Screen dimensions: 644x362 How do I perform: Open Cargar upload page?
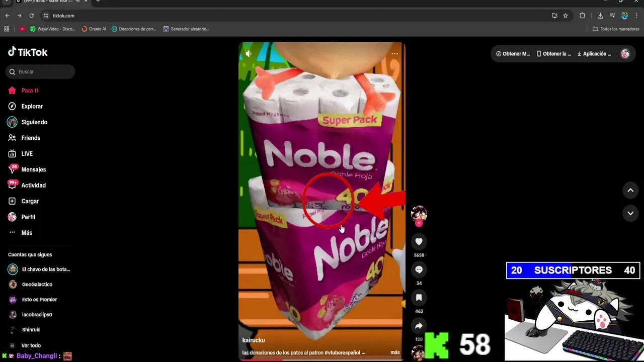tap(23, 201)
